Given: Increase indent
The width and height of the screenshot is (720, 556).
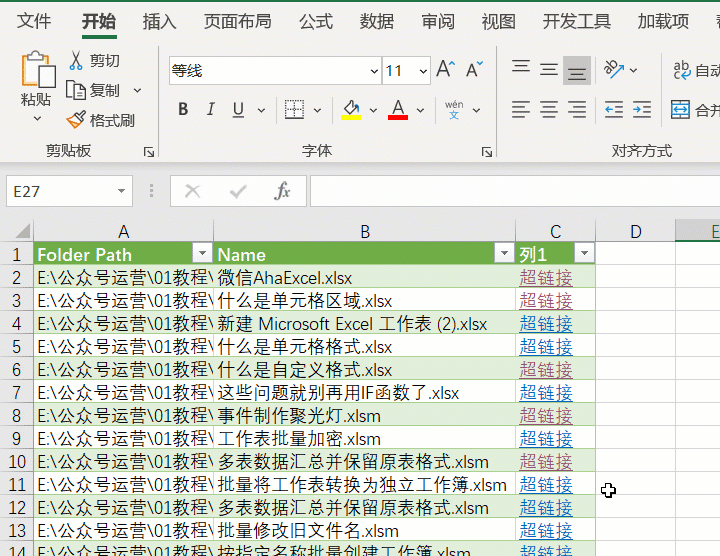Looking at the screenshot, I should point(641,110).
